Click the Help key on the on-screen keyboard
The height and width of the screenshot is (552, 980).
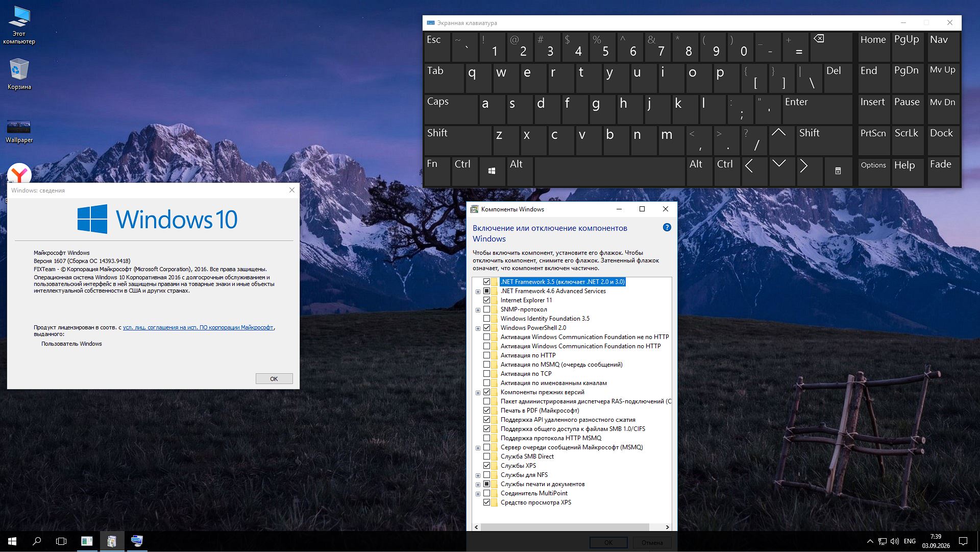click(907, 171)
